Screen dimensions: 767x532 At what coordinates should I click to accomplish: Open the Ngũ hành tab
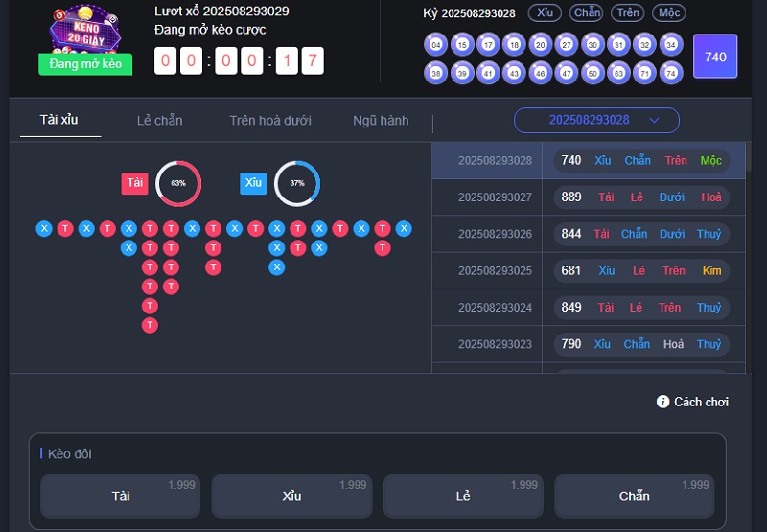click(381, 121)
